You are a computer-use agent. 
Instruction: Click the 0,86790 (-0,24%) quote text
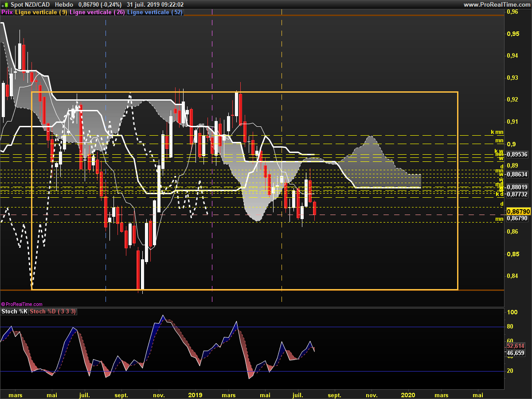100,4
